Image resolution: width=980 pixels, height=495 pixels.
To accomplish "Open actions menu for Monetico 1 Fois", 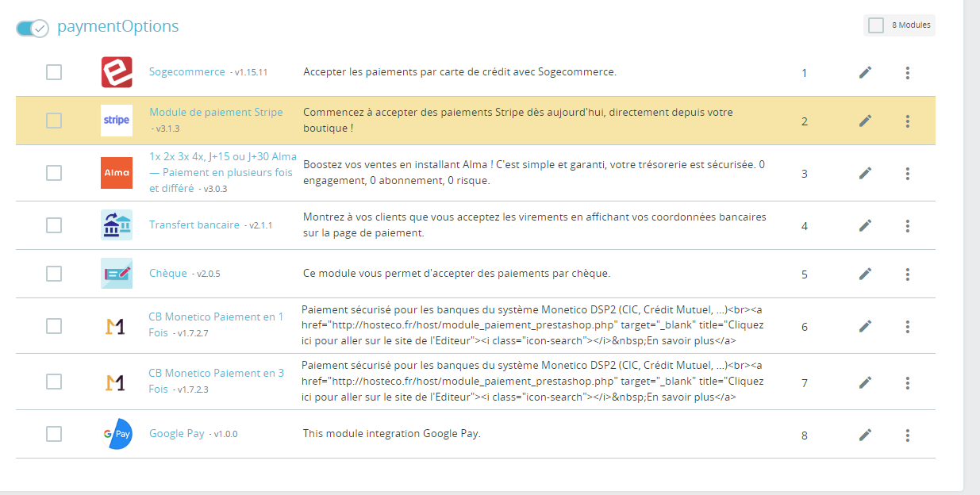I will point(907,326).
